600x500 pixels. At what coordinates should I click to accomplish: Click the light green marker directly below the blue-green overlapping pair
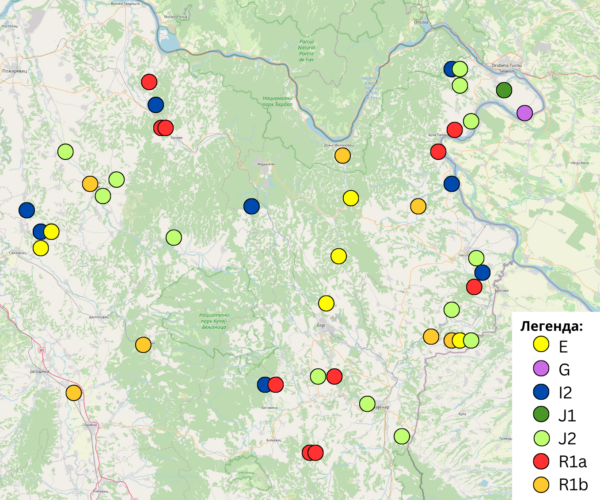tap(460, 85)
